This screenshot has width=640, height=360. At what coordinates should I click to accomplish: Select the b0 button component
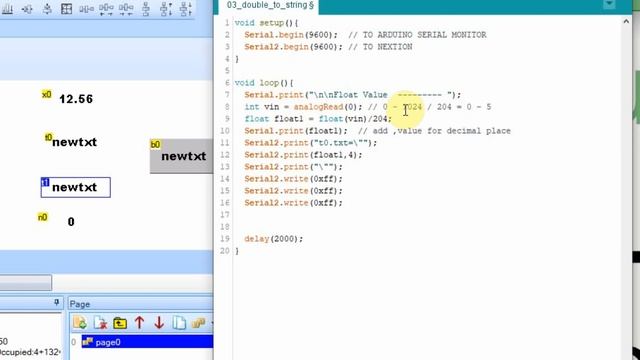click(x=182, y=156)
